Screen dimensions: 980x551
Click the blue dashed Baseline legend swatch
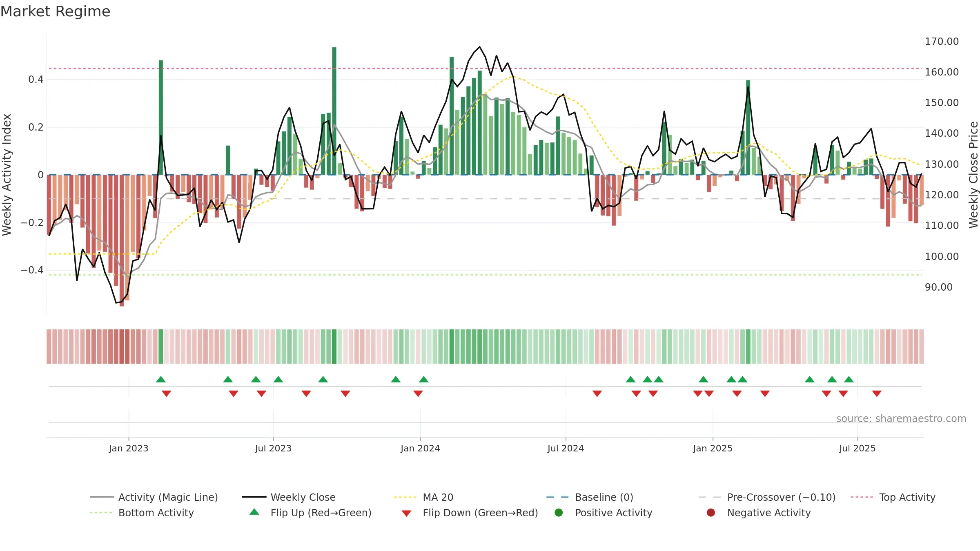click(x=557, y=497)
